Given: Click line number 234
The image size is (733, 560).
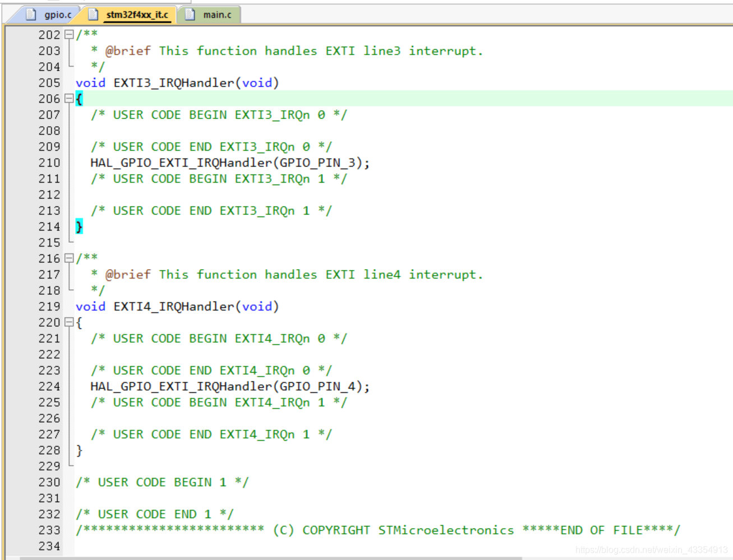Looking at the screenshot, I should tap(49, 546).
